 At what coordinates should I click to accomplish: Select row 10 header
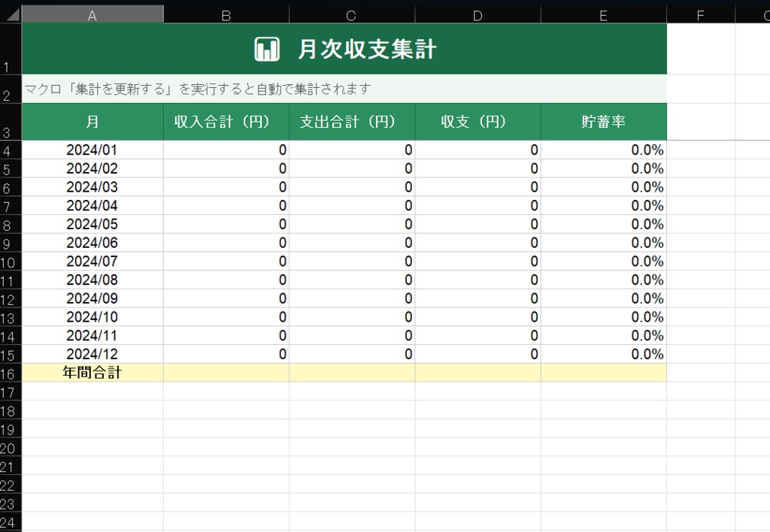tap(11, 261)
